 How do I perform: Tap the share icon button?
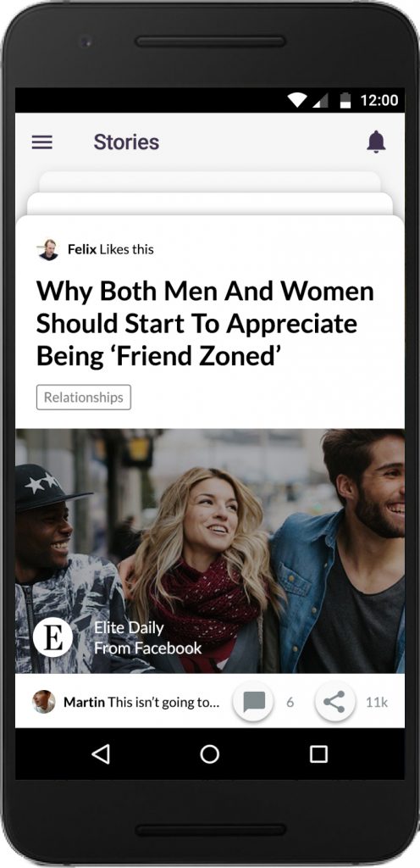pyautogui.click(x=334, y=702)
